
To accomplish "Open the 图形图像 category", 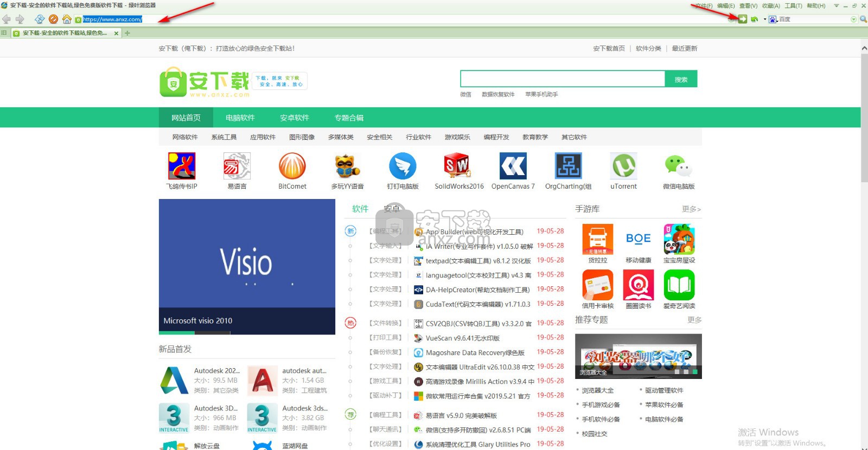I will (302, 137).
